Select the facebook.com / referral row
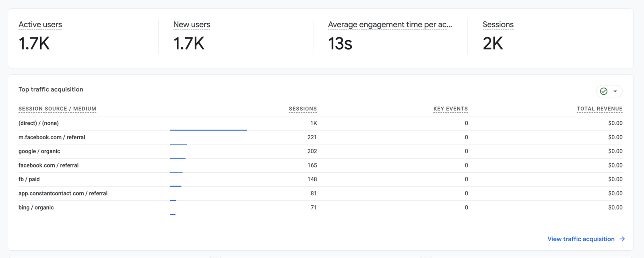This screenshot has height=258, width=644. click(x=320, y=165)
